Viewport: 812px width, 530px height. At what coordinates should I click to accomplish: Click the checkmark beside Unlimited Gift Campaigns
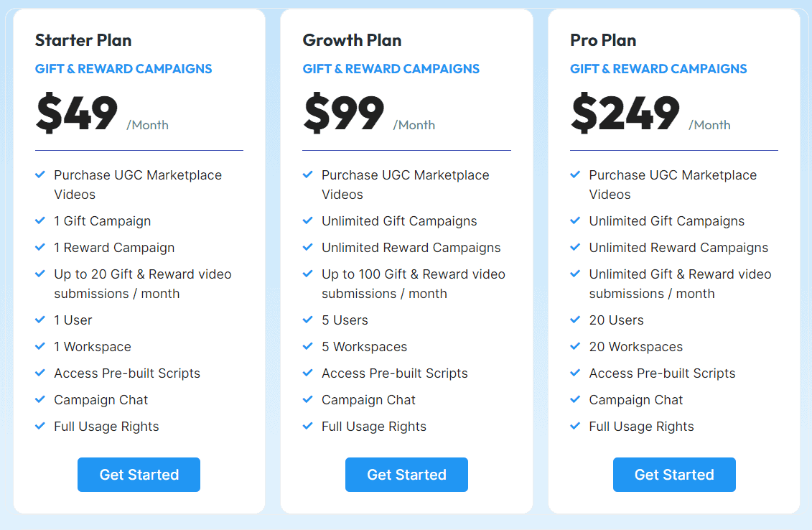(308, 221)
